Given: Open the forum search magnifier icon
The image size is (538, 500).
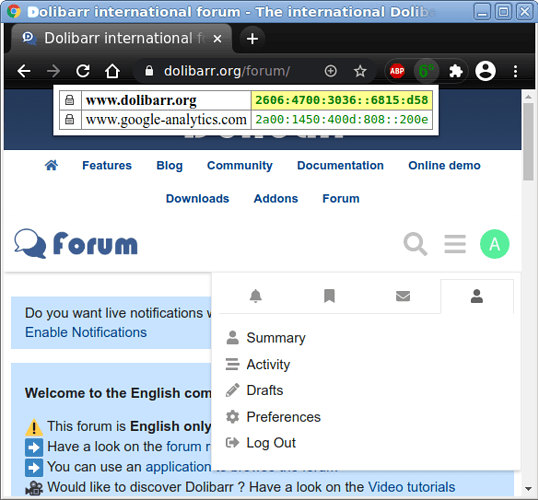Looking at the screenshot, I should pos(415,244).
